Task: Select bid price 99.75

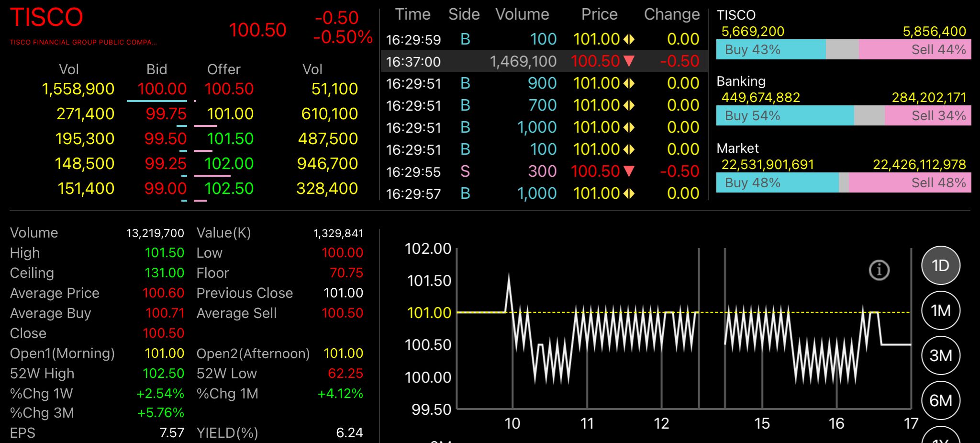Action: point(166,114)
